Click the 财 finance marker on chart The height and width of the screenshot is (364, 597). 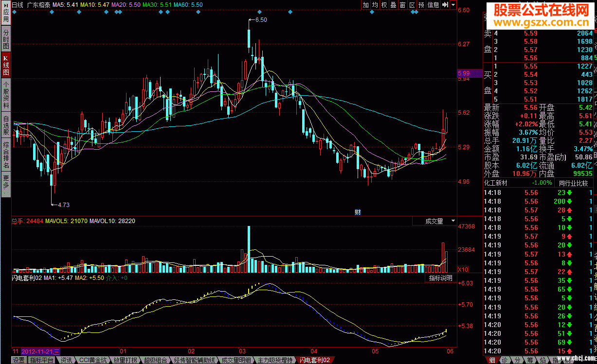[358, 212]
